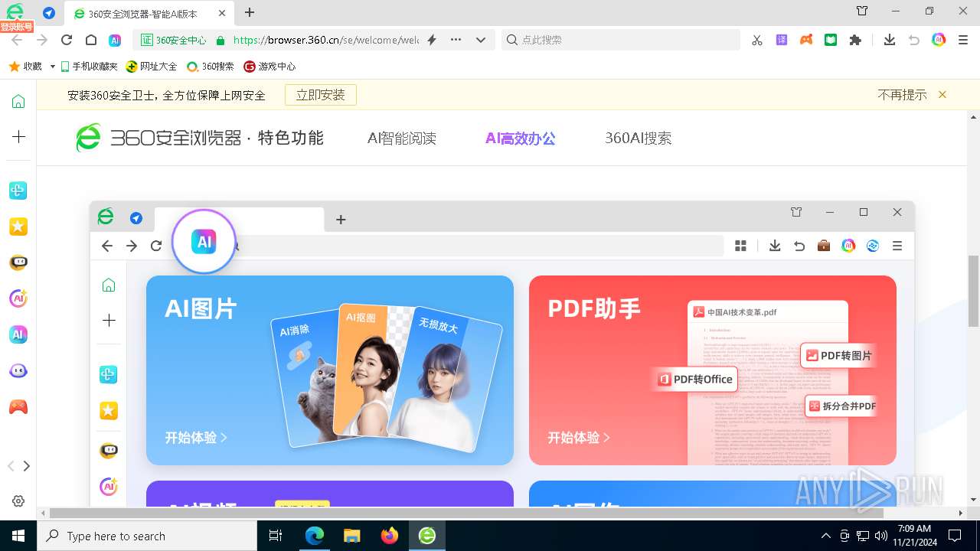Screen dimensions: 980x551
Task: Collapse sidebar with left chevron
Action: point(11,465)
